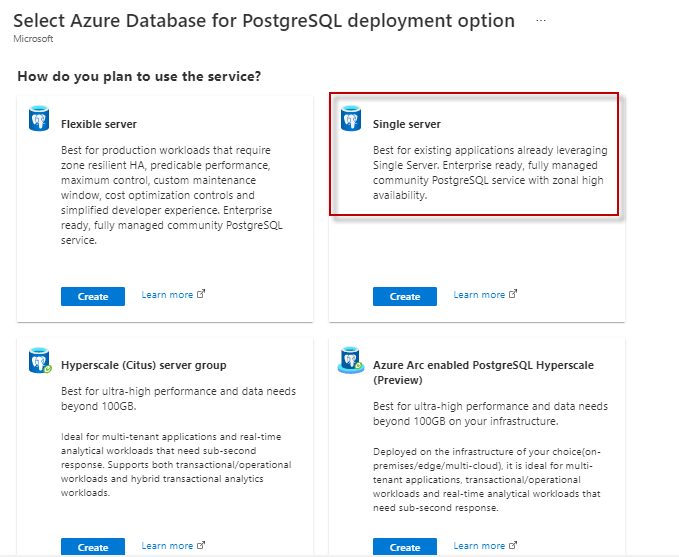Click the Azure Arc enabled PostgreSQL icon
The width and height of the screenshot is (679, 557).
[352, 360]
